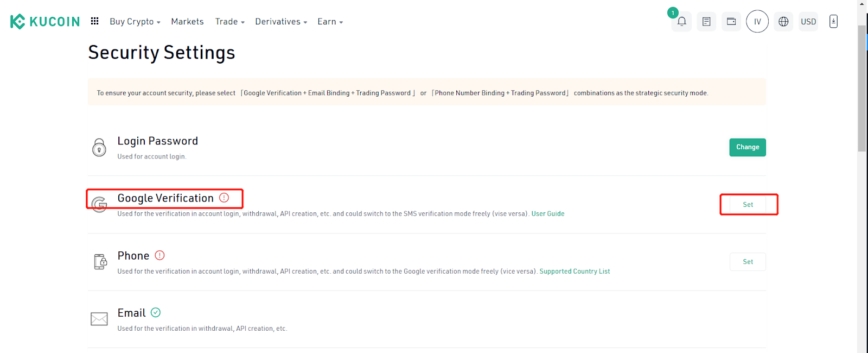This screenshot has width=868, height=353.
Task: Open the Markets menu item
Action: [187, 22]
